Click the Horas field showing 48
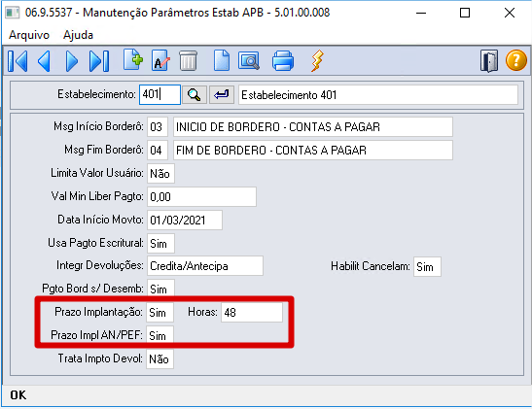The width and height of the screenshot is (532, 409). coord(252,312)
